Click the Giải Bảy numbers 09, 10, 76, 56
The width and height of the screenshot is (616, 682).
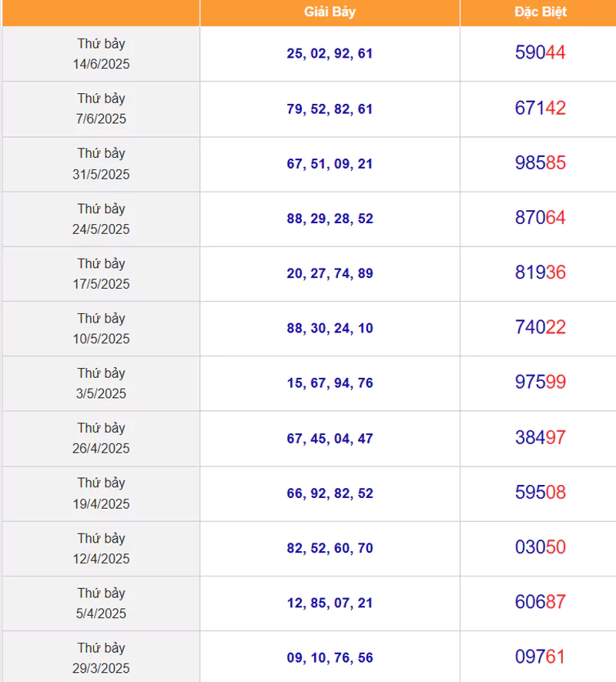(x=330, y=658)
